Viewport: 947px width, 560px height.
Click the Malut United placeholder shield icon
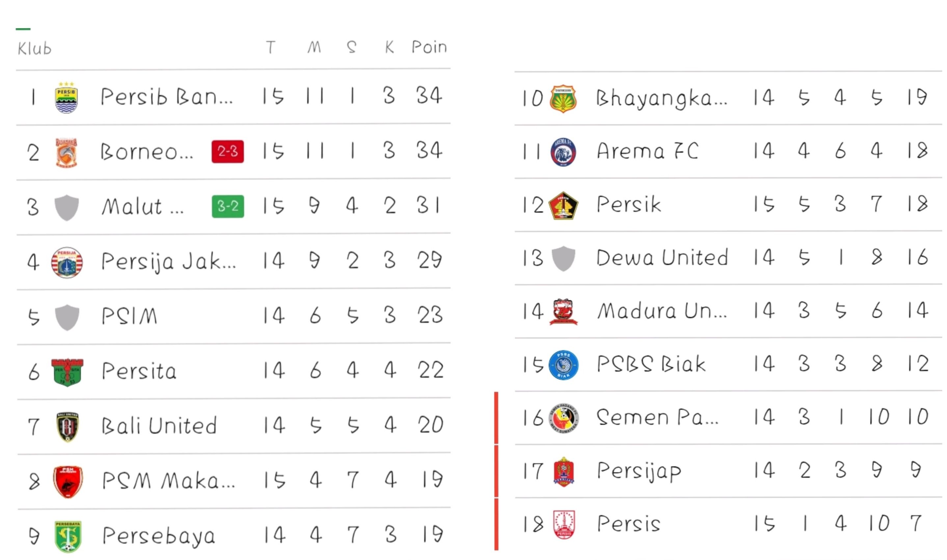pyautogui.click(x=67, y=208)
